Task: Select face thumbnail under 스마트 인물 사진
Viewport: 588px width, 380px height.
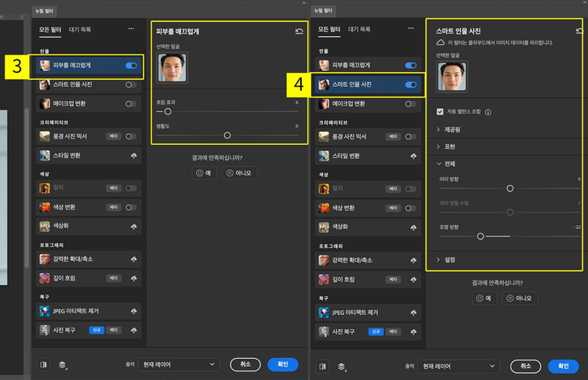Action: 452,77
